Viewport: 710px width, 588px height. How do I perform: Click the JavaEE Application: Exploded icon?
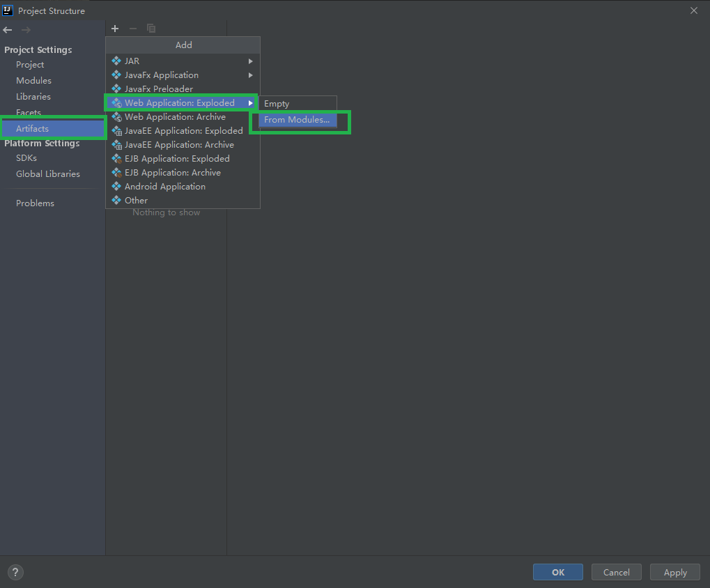click(117, 131)
